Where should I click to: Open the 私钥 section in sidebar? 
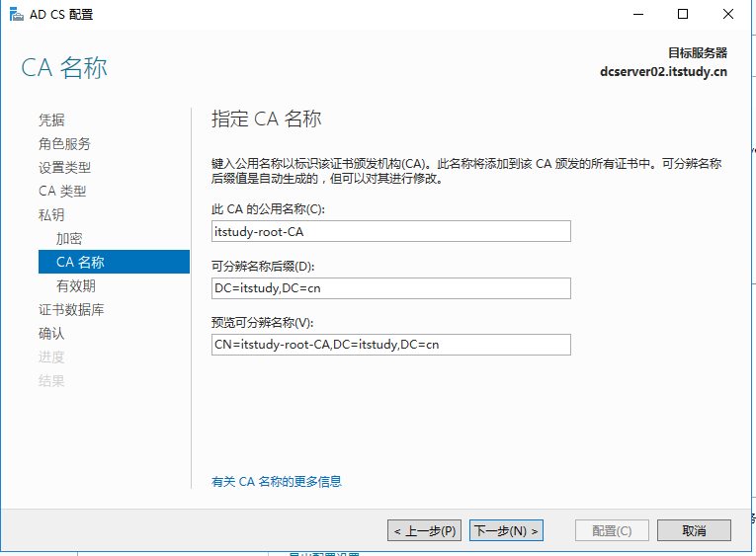(51, 214)
